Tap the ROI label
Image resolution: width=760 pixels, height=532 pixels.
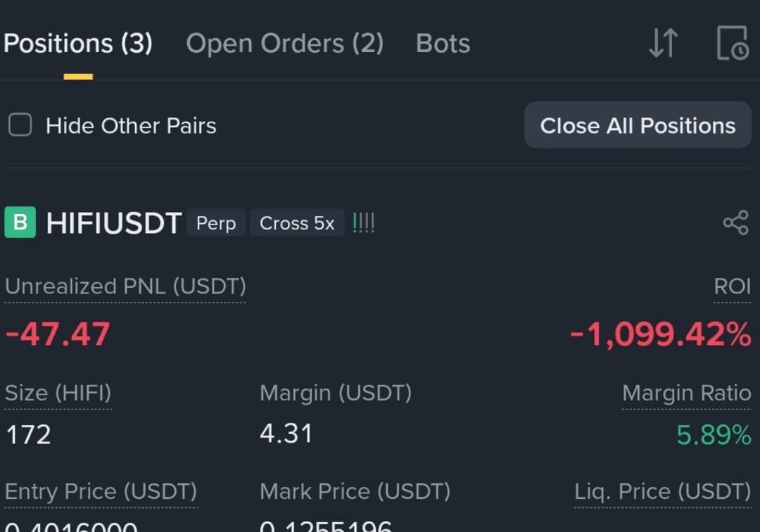733,286
